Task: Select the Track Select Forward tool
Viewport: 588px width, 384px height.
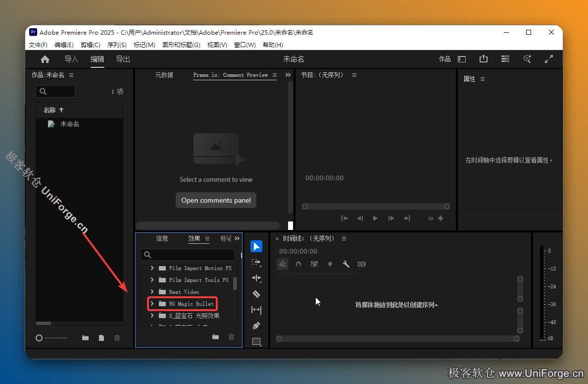Action: click(256, 263)
